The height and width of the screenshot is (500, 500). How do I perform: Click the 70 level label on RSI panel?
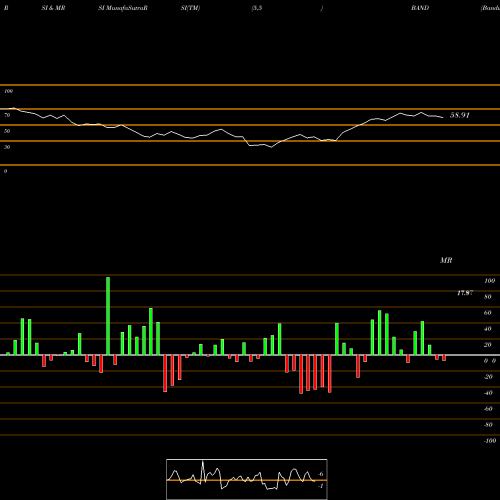[7, 115]
